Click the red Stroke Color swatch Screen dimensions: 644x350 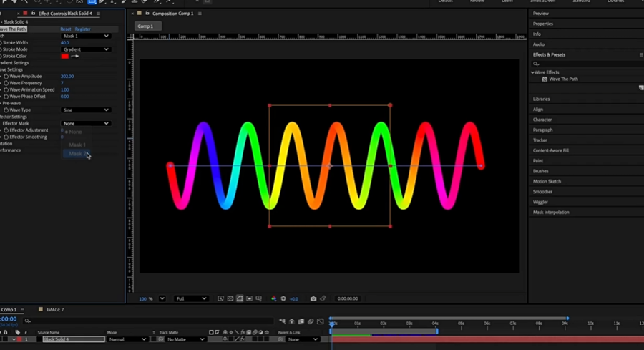tap(64, 56)
